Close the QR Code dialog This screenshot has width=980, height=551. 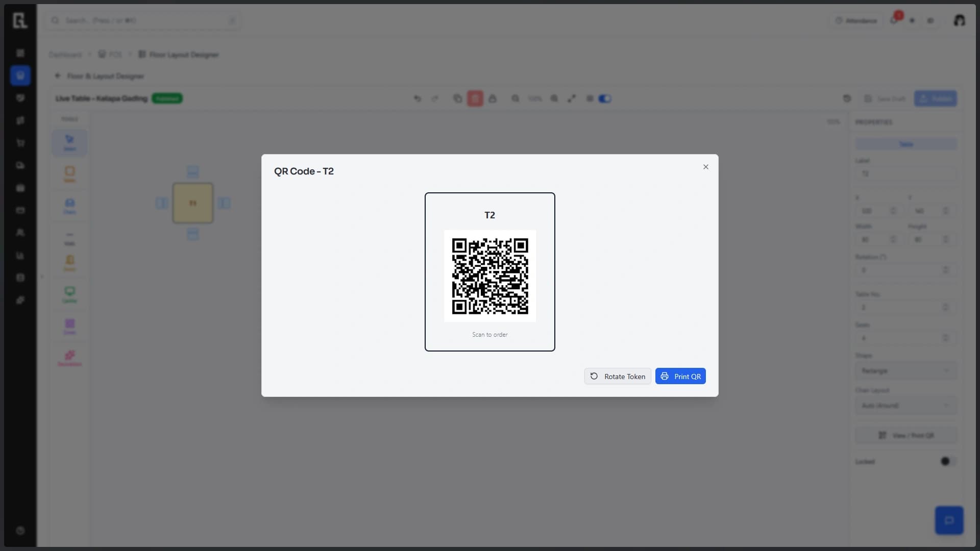tap(705, 167)
